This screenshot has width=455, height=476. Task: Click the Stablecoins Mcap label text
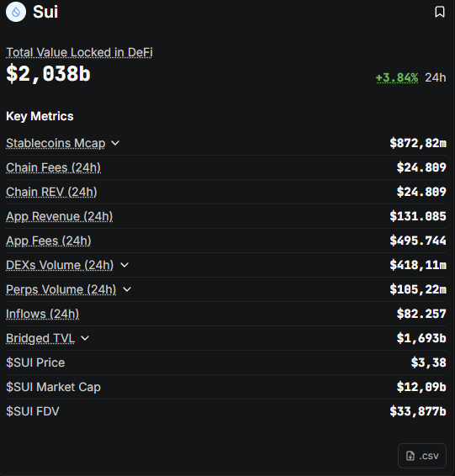56,143
